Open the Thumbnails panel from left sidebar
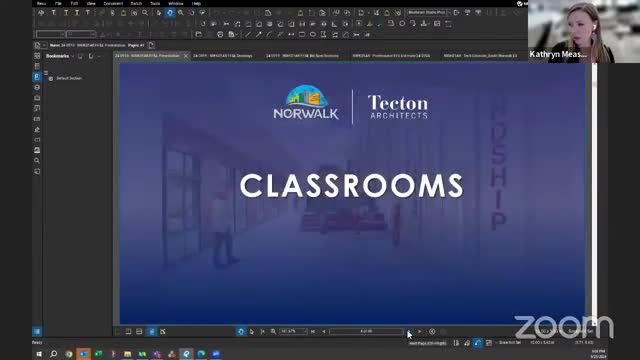The image size is (640, 360). tap(37, 56)
